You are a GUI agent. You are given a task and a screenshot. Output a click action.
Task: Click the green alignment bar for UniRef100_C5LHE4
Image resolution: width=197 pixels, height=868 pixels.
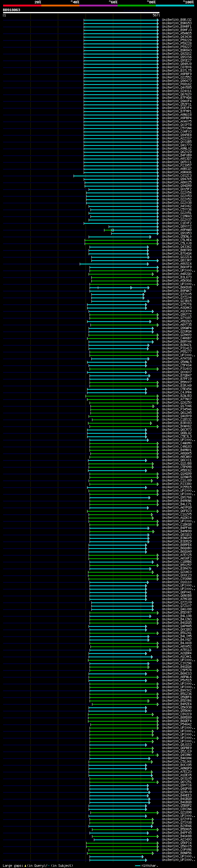coord(122,240)
